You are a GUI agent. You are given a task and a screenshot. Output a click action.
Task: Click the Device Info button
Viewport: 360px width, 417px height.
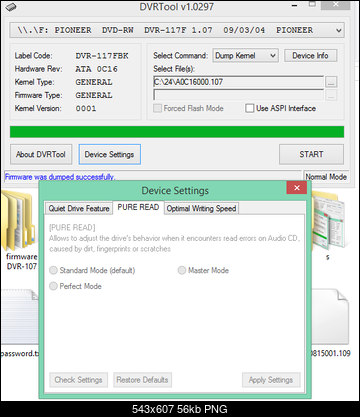pyautogui.click(x=310, y=56)
